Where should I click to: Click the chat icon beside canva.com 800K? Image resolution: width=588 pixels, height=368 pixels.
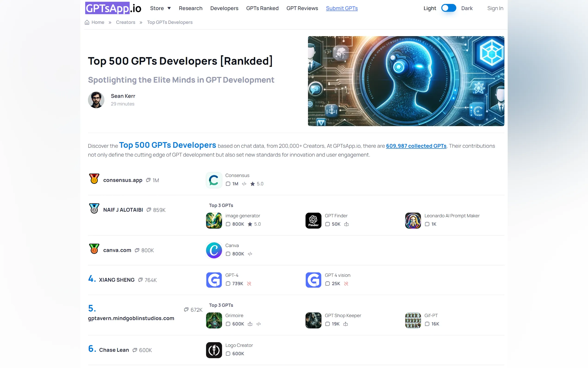pos(137,250)
